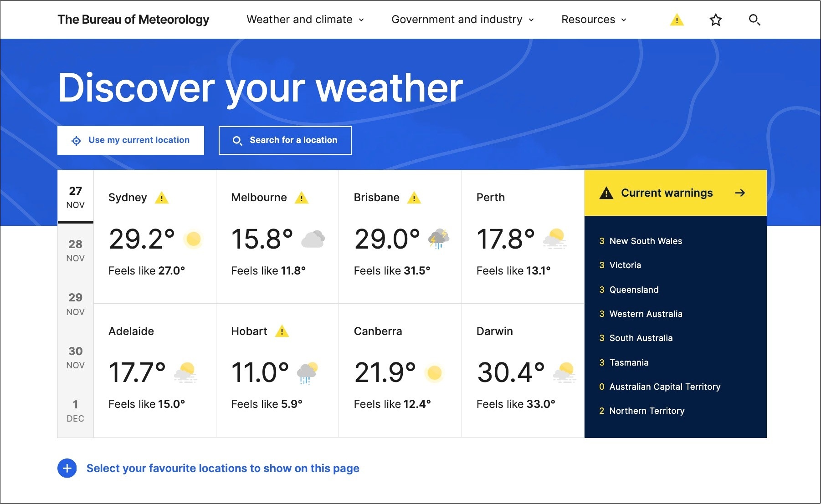Click the warning triangle beside Melbourne
Viewport: 821px width, 504px height.
302,198
